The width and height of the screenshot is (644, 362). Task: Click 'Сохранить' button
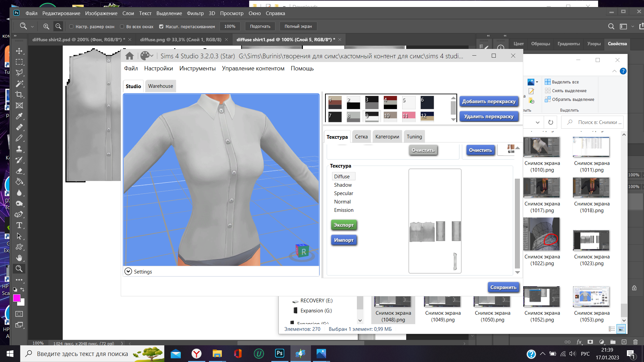[503, 287]
